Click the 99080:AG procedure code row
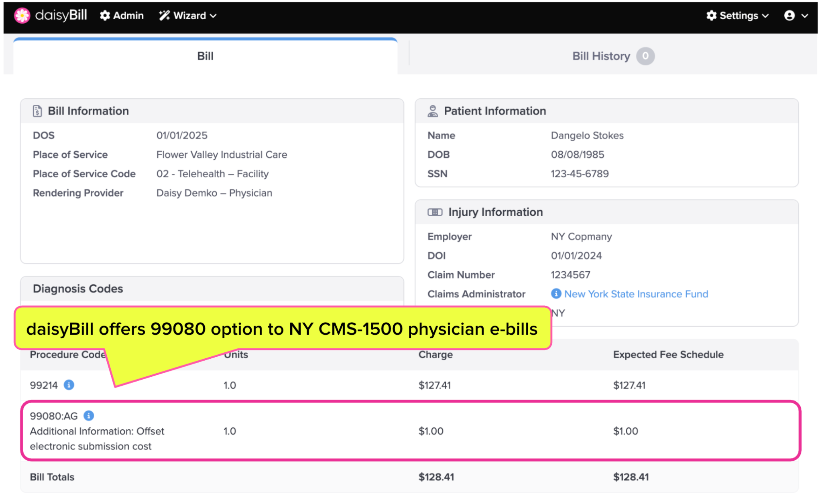 point(54,416)
